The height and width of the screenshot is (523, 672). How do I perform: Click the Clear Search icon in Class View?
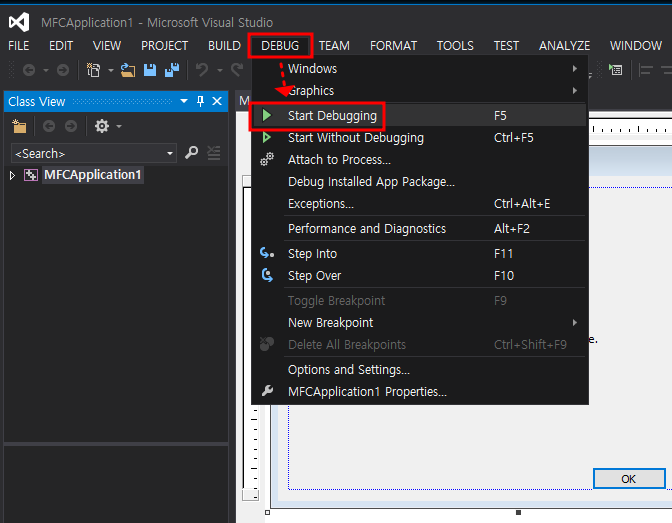coord(213,153)
